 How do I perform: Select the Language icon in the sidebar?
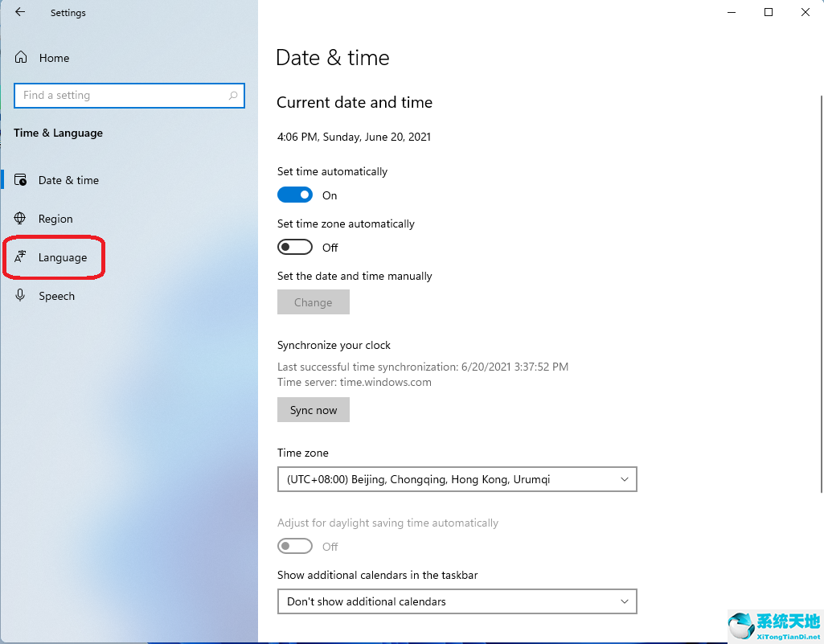tap(20, 257)
